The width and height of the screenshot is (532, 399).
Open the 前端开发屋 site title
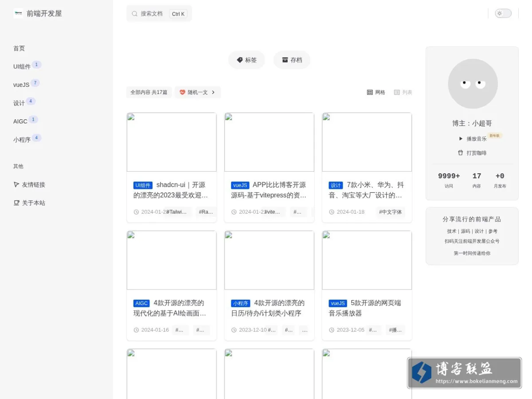(44, 13)
